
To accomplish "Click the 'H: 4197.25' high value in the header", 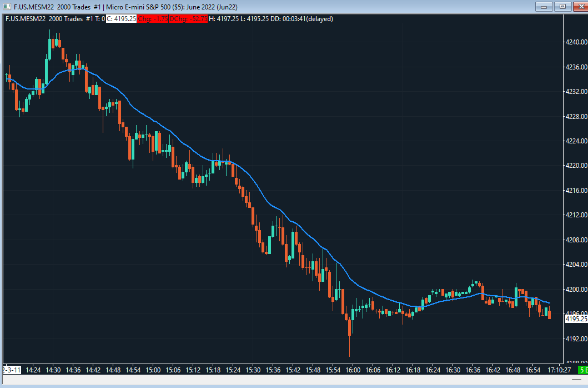I will click(x=224, y=19).
